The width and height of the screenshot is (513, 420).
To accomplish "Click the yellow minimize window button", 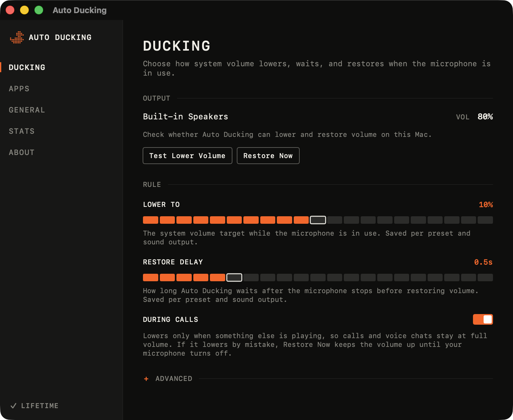I will (x=24, y=10).
